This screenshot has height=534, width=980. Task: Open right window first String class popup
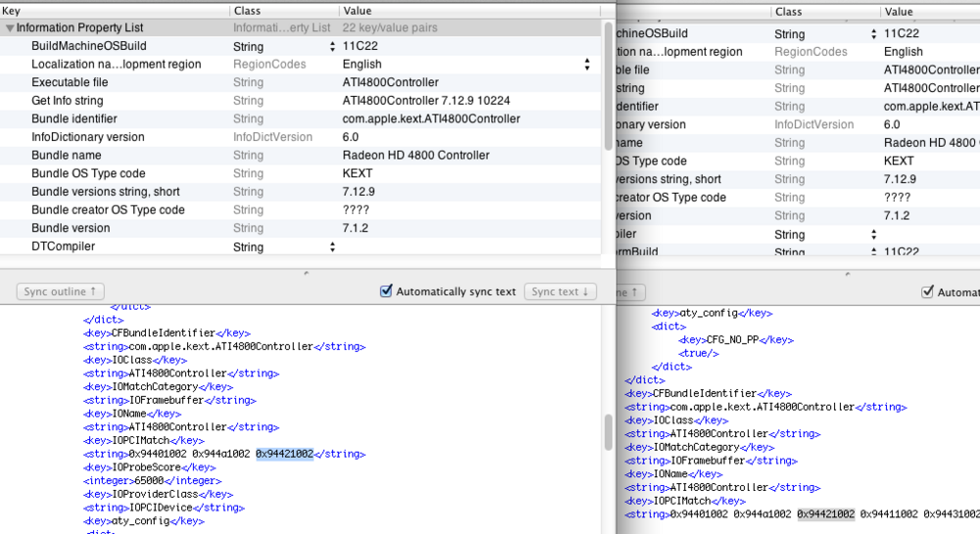pyautogui.click(x=873, y=33)
